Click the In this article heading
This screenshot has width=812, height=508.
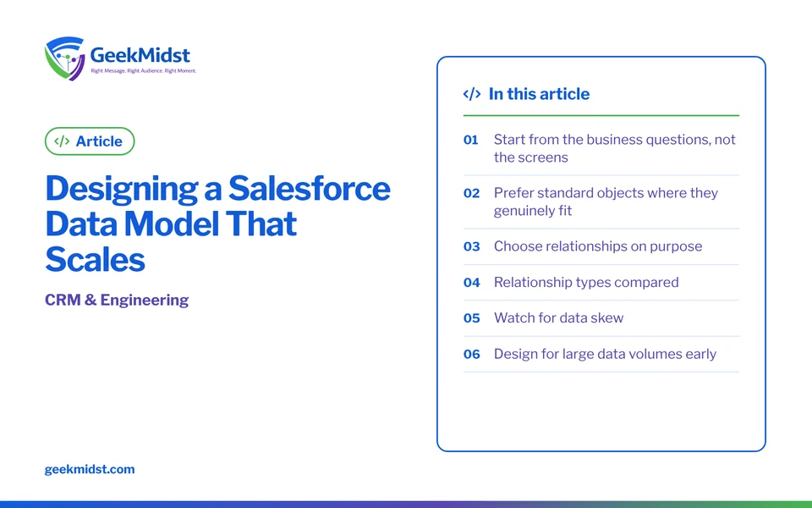click(539, 94)
